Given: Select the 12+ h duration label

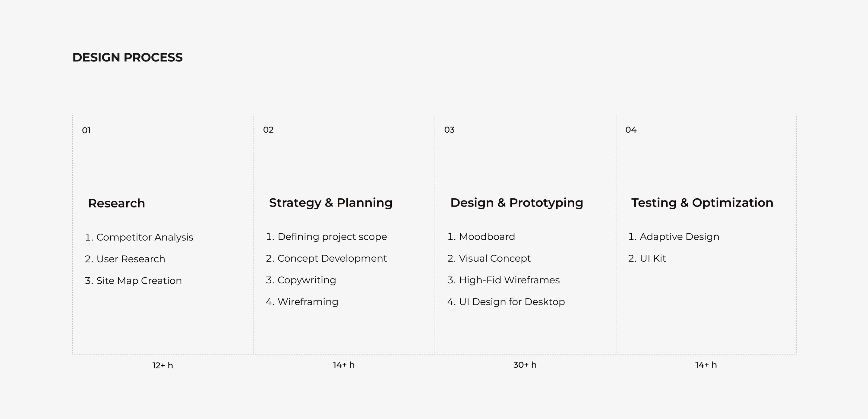Looking at the screenshot, I should tap(163, 366).
